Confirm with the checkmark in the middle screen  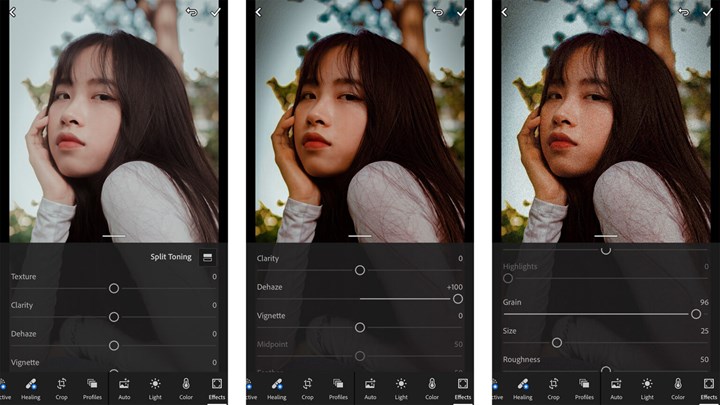(x=461, y=12)
